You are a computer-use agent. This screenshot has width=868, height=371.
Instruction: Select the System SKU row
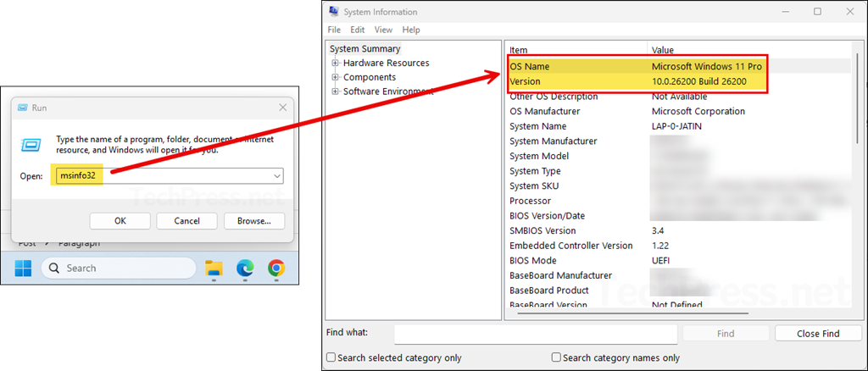click(679, 185)
